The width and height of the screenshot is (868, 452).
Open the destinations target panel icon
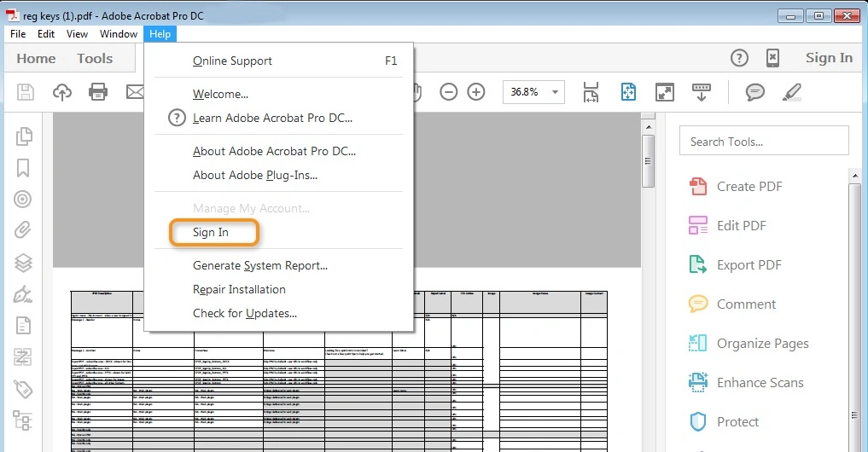(23, 200)
